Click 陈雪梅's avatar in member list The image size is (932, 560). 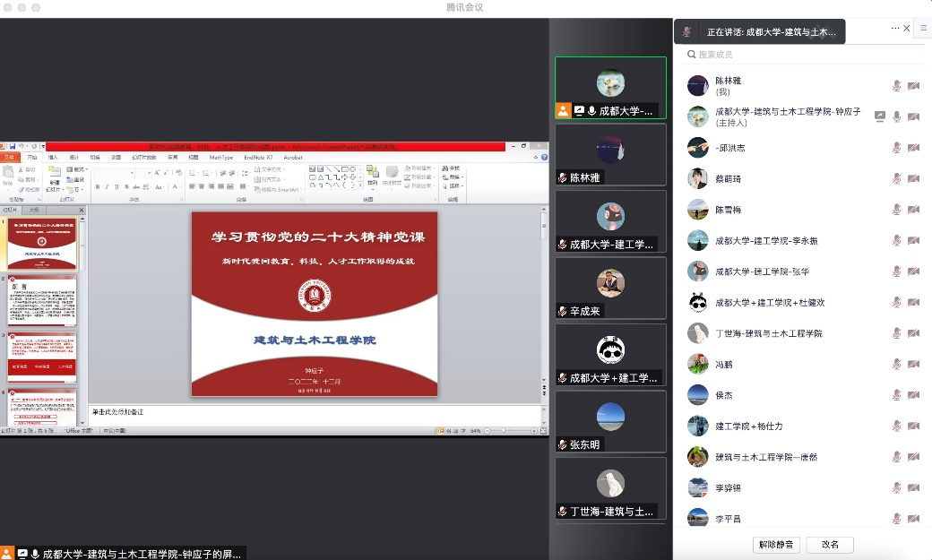click(698, 210)
